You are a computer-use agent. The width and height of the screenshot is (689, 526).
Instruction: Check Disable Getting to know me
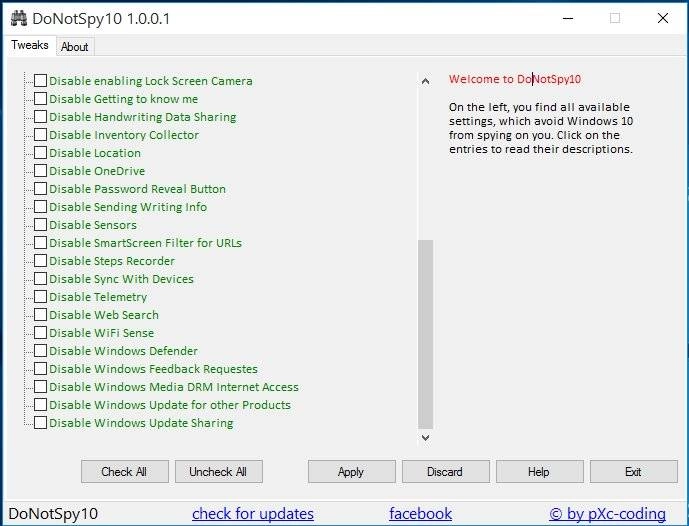tap(40, 98)
